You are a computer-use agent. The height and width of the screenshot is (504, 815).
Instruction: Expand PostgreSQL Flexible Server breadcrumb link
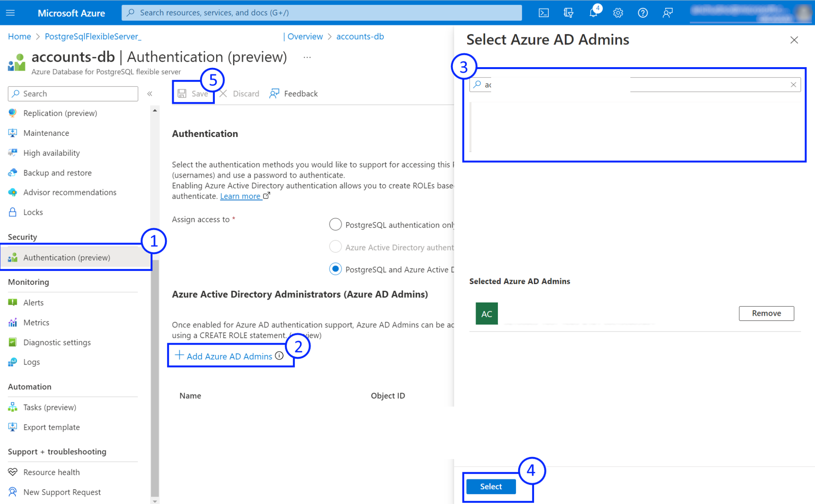point(93,36)
